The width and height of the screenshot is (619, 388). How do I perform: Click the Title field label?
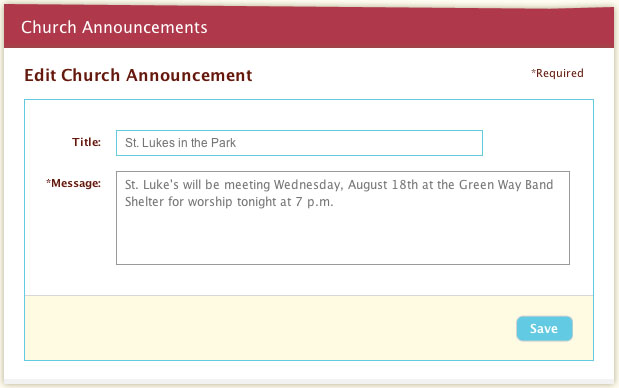[x=86, y=142]
